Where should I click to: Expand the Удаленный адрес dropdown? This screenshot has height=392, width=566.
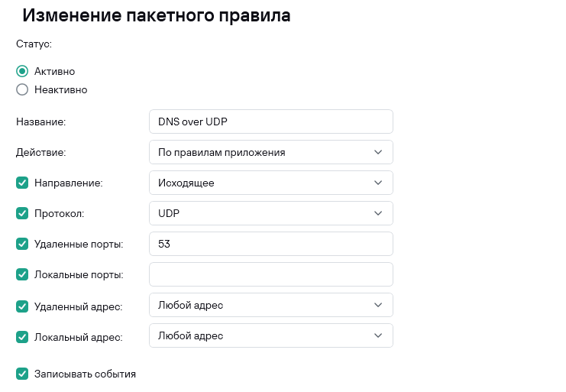[x=270, y=305]
